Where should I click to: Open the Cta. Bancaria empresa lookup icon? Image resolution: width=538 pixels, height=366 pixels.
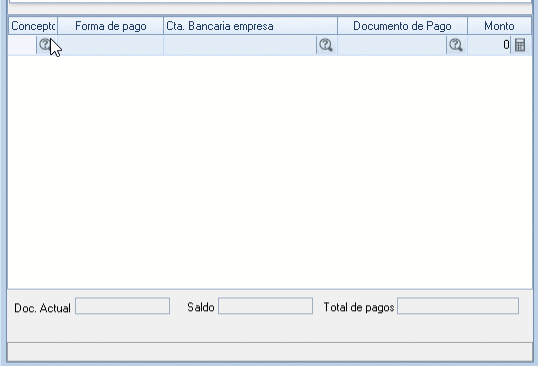pos(326,45)
